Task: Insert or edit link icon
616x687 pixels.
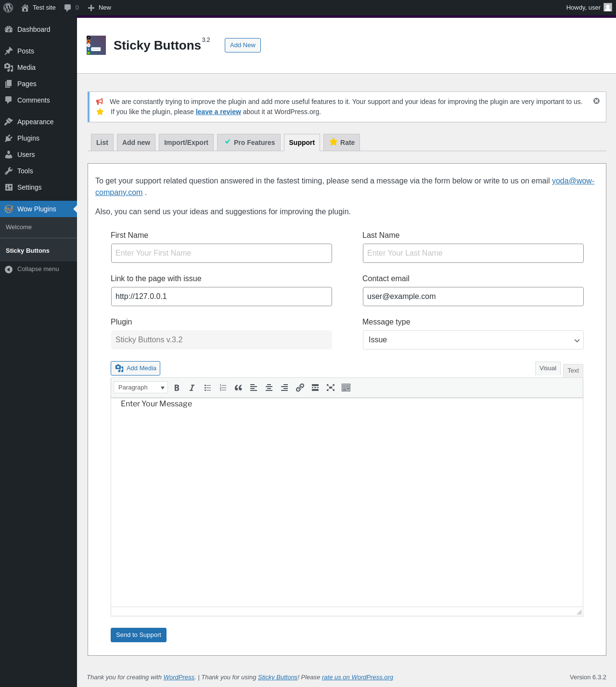Action: pos(300,388)
